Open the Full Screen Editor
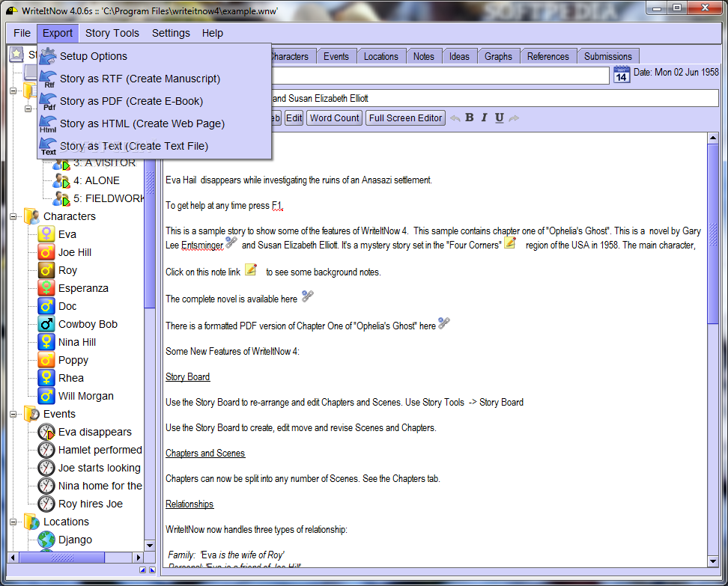The height and width of the screenshot is (586, 728). click(x=405, y=117)
